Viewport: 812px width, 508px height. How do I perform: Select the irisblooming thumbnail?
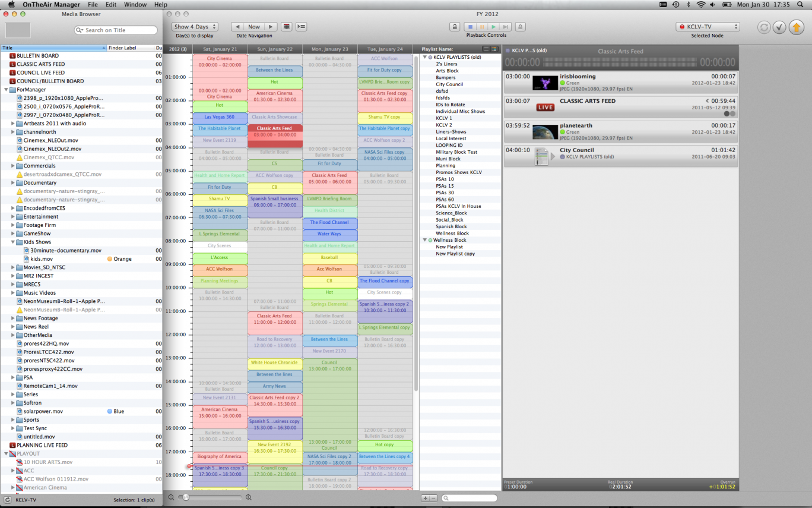coord(545,83)
